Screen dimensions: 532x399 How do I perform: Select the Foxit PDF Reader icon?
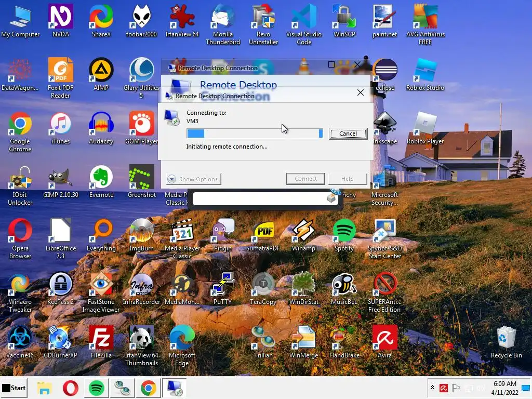click(x=60, y=78)
